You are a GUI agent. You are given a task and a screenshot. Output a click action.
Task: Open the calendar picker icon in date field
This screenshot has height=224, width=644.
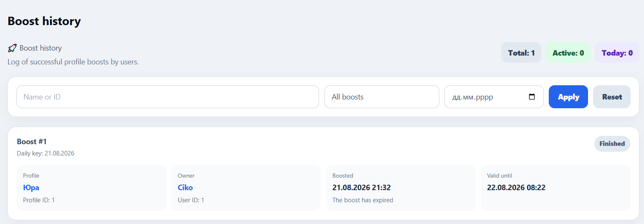click(532, 97)
